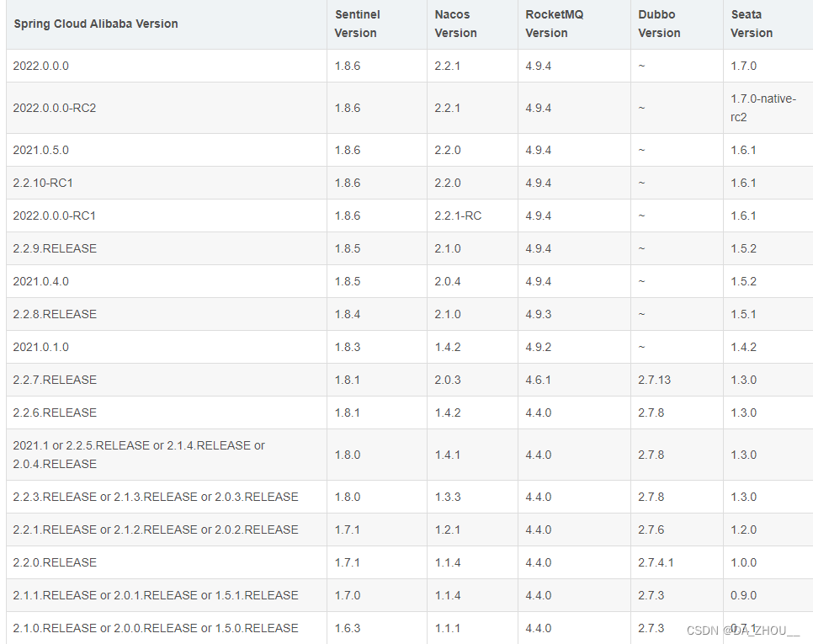
Task: Click Nacos '1.1.4' in the 2.2.0.RELEASE row
Action: [448, 562]
